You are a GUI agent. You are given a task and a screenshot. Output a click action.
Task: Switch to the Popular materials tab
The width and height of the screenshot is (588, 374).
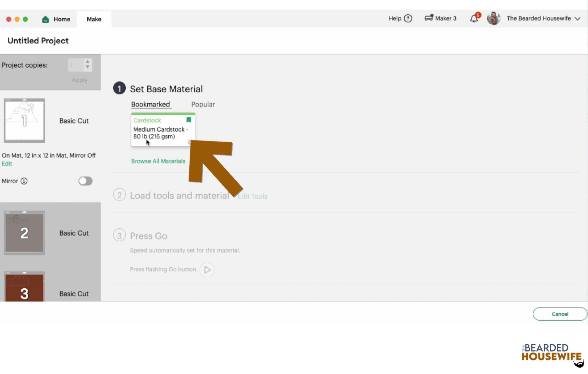pyautogui.click(x=202, y=104)
